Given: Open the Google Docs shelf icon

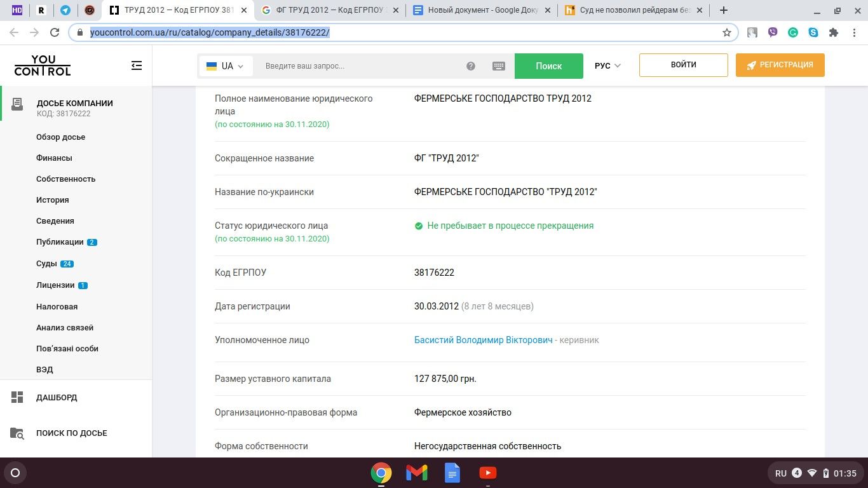Looking at the screenshot, I should point(452,473).
